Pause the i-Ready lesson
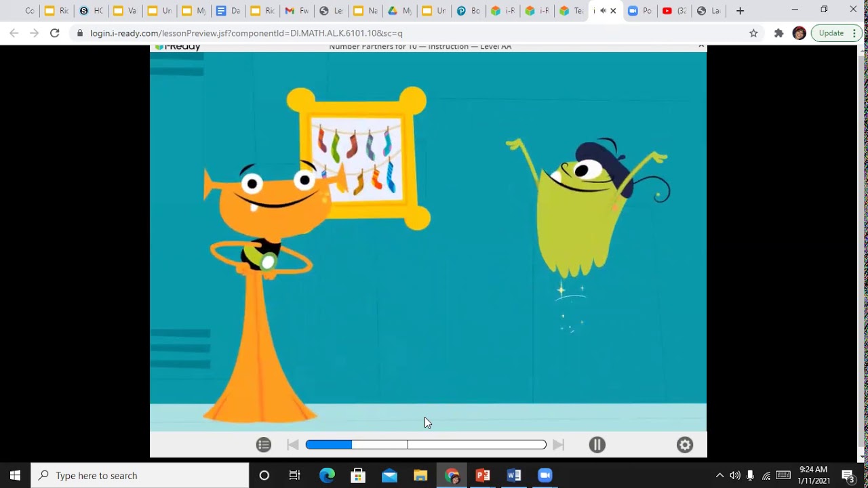This screenshot has height=488, width=868. coord(597,445)
